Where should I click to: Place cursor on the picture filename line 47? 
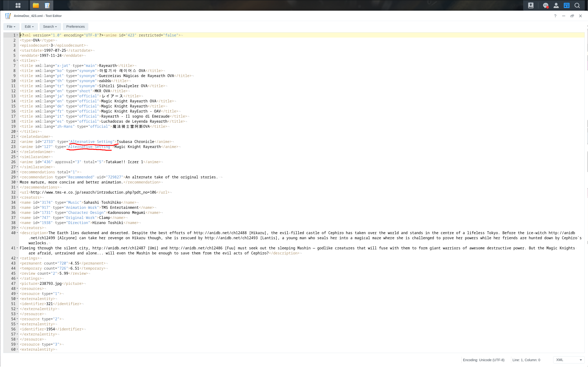click(x=51, y=284)
